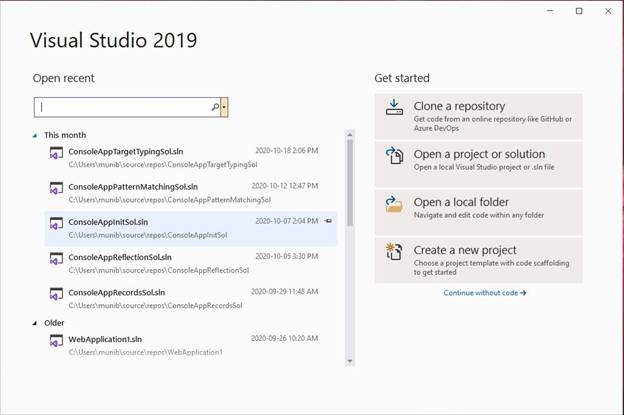The width and height of the screenshot is (624, 415).
Task: Open the search box dropdown arrow
Action: 225,107
